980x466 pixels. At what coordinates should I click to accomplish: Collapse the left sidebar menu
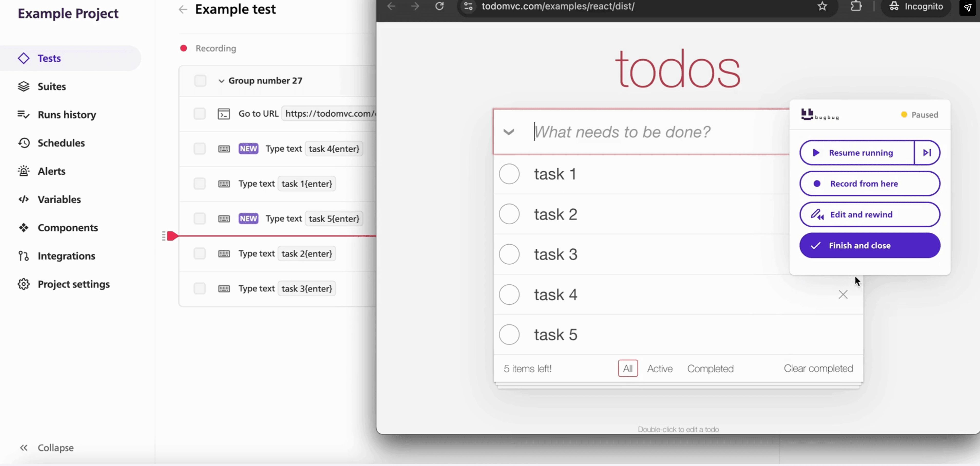(x=46, y=448)
